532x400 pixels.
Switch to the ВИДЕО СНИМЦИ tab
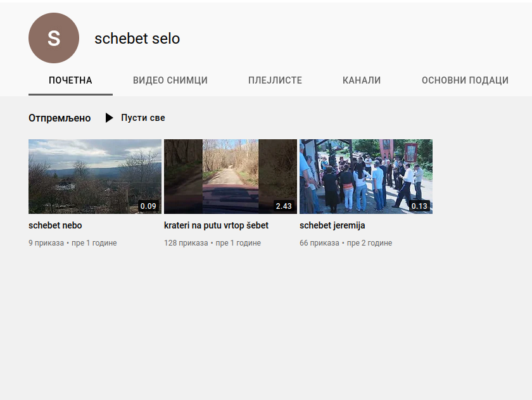[x=170, y=80]
